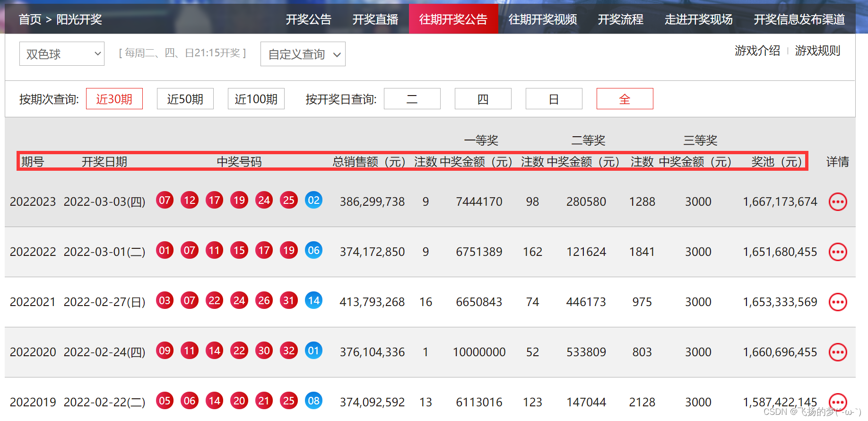Filter by Sunday draws 日

[554, 99]
